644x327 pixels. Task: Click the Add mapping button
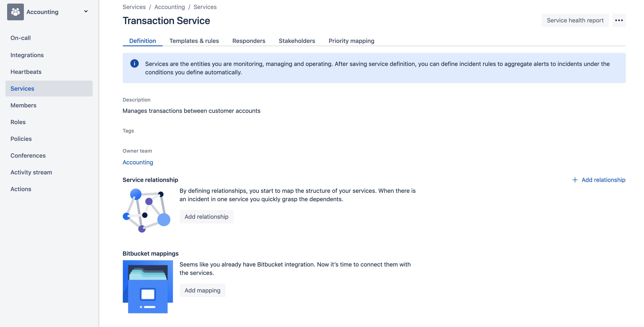[x=202, y=290]
